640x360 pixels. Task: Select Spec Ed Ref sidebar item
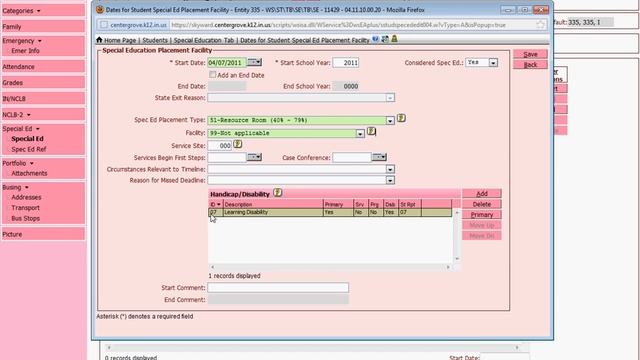coord(29,149)
